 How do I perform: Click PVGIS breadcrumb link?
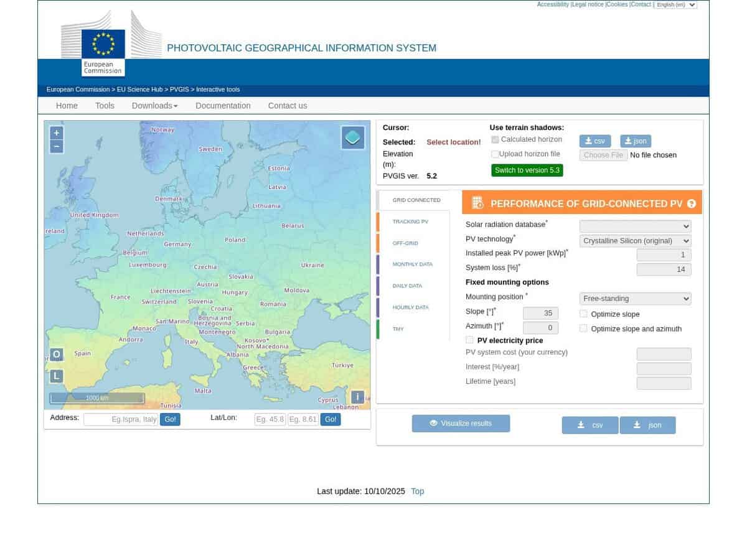click(x=179, y=90)
